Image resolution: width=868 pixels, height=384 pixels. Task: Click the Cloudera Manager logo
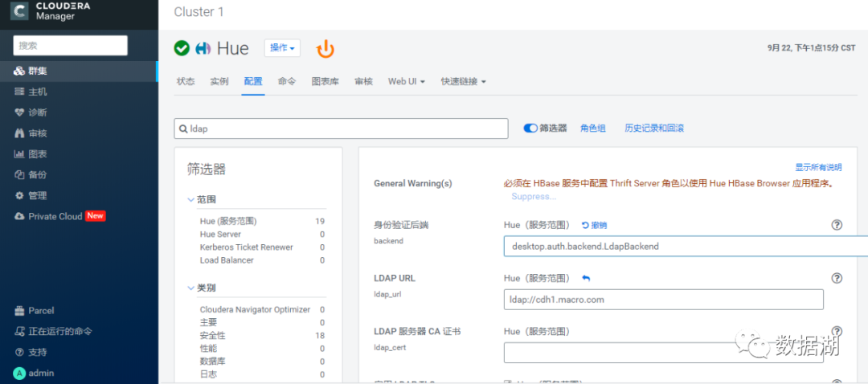click(x=51, y=11)
